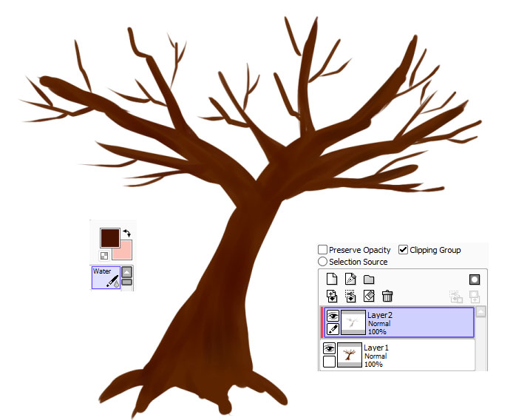Create a new layer set folder
530x420 pixels.
coord(369,280)
